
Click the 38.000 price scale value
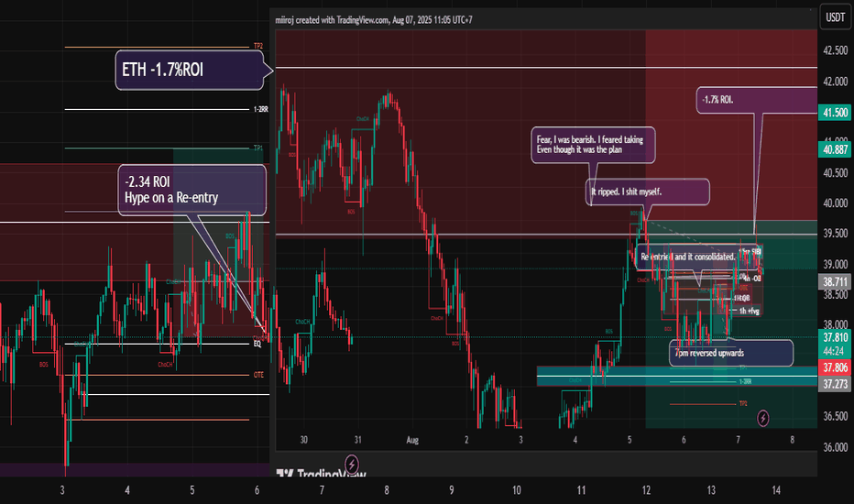(x=836, y=324)
